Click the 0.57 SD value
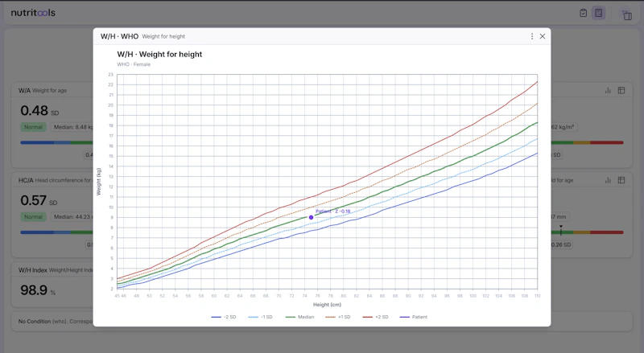 (x=39, y=201)
